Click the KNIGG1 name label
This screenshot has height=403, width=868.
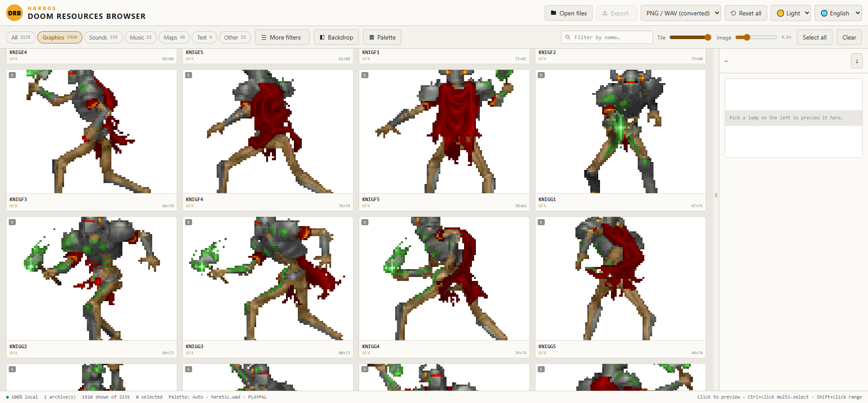[547, 199]
